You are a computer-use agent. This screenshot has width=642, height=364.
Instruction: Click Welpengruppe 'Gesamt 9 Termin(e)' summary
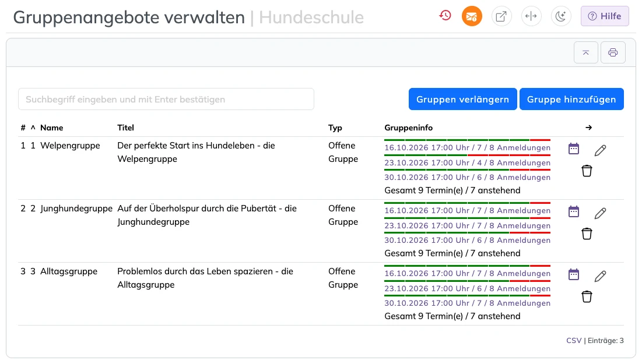452,190
